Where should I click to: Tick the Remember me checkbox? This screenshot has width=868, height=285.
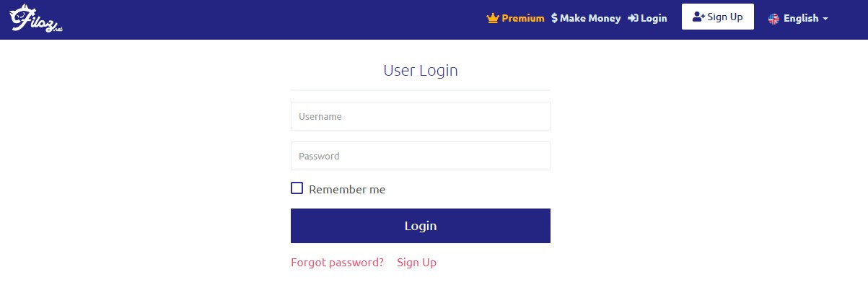tap(297, 188)
